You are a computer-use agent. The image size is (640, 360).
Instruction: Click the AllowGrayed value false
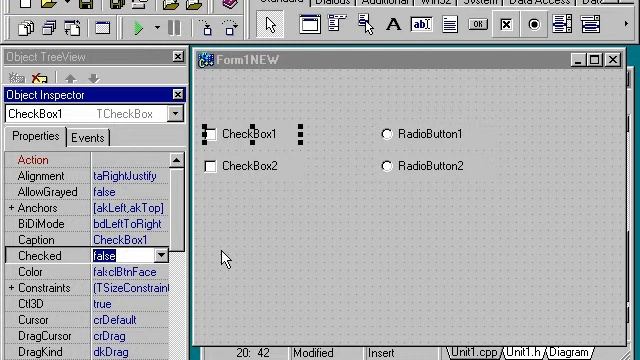[x=104, y=192]
